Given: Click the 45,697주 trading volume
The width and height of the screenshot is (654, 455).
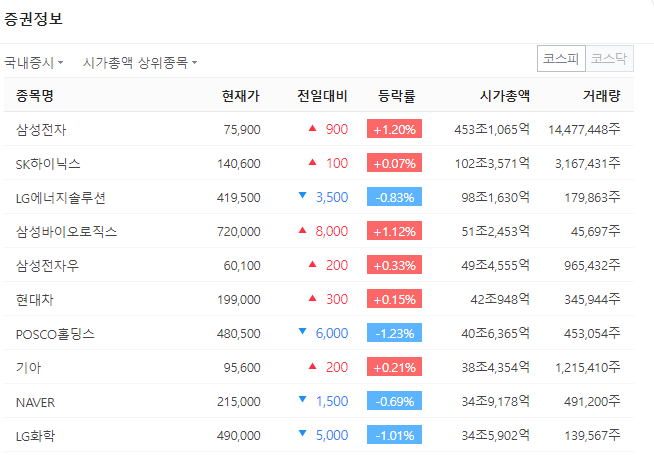Looking at the screenshot, I should (x=596, y=232).
